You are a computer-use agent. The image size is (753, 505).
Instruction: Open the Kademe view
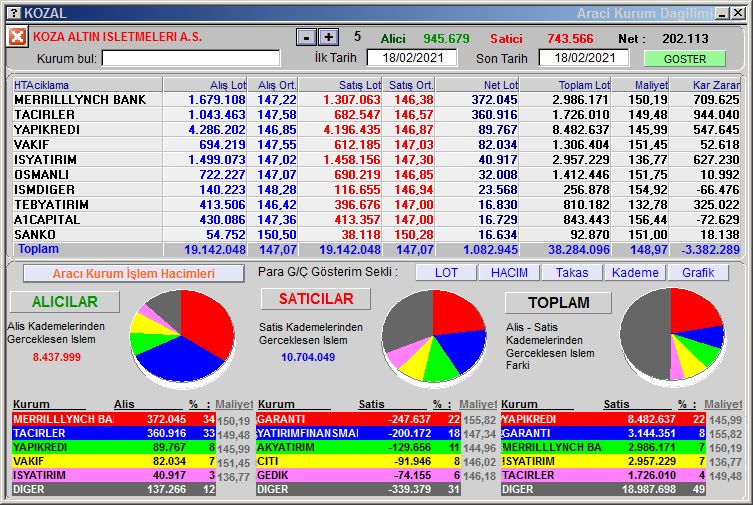[635, 273]
